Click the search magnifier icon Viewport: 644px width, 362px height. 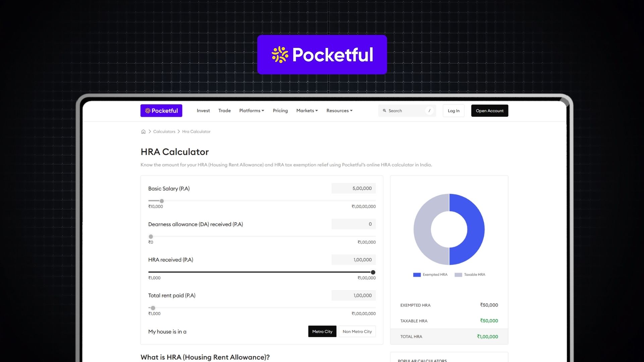pos(384,111)
